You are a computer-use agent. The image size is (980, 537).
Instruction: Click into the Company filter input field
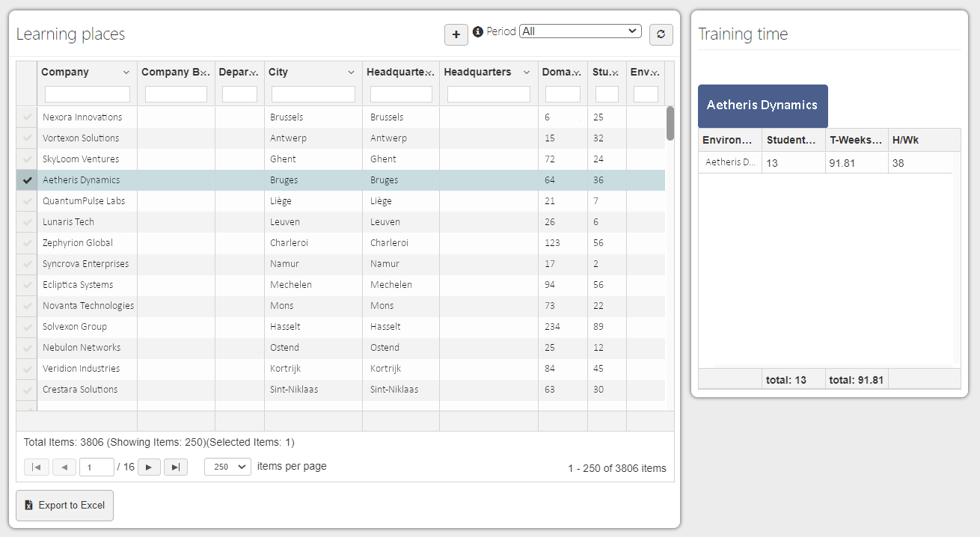coord(87,93)
